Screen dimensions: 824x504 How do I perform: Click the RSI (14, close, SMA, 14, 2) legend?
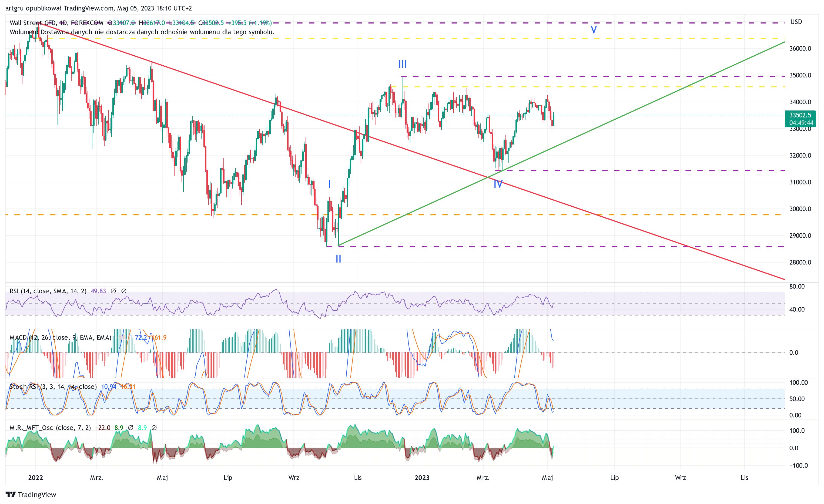pos(48,291)
